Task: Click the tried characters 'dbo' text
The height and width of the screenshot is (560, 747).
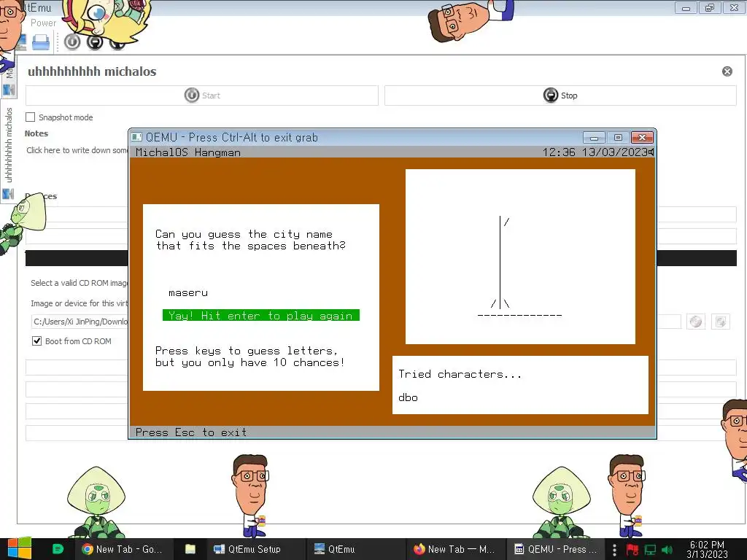Action: coord(409,397)
